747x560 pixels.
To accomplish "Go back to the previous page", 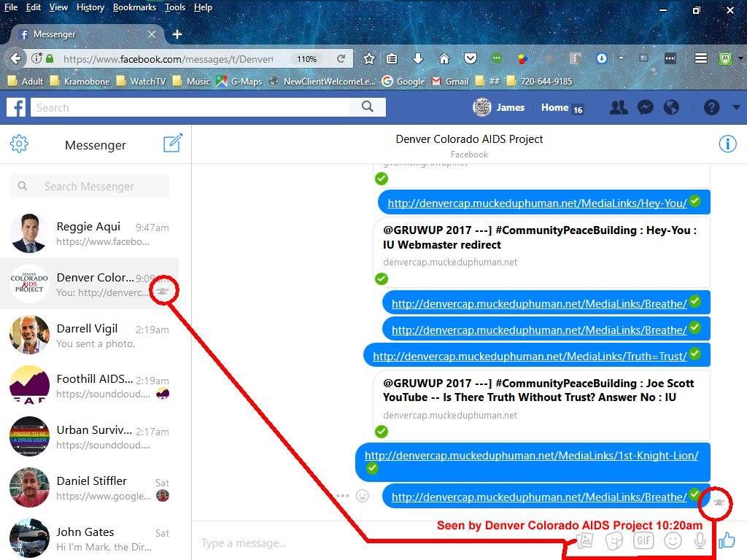I will [x=15, y=58].
